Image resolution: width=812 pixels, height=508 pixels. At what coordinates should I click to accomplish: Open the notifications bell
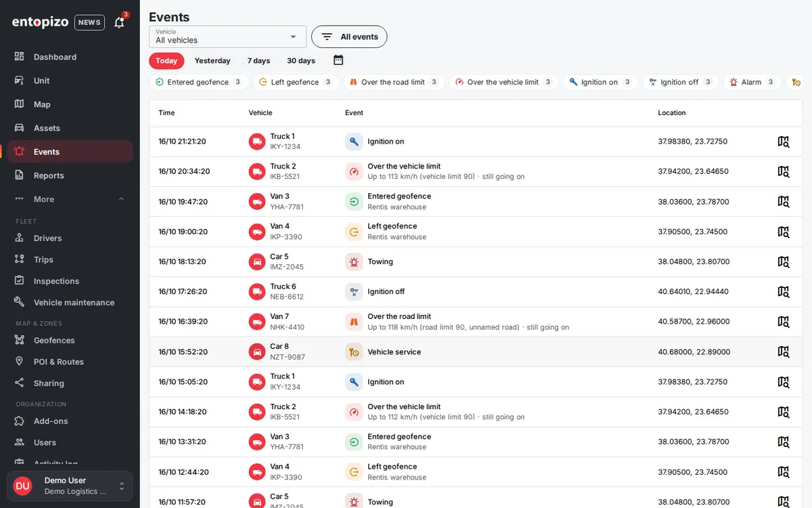tap(120, 22)
